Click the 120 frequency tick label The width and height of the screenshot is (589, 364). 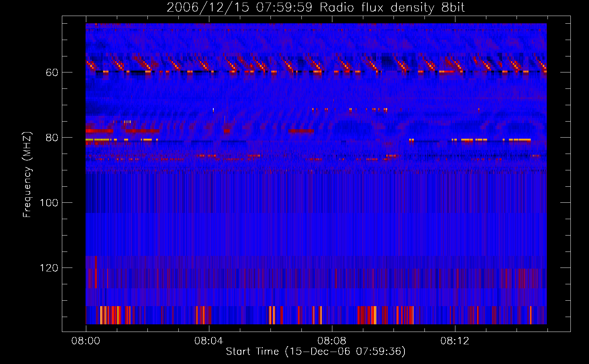[49, 268]
